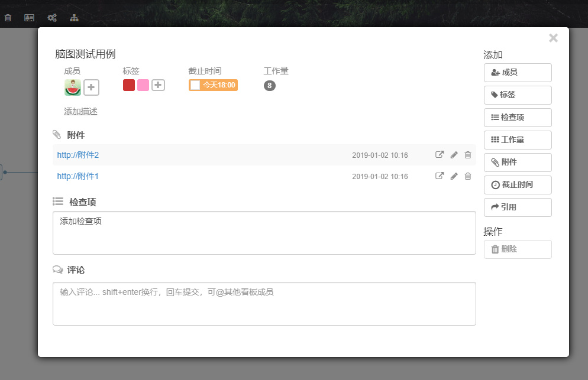Delete 附件2 attachment with trash icon

468,155
